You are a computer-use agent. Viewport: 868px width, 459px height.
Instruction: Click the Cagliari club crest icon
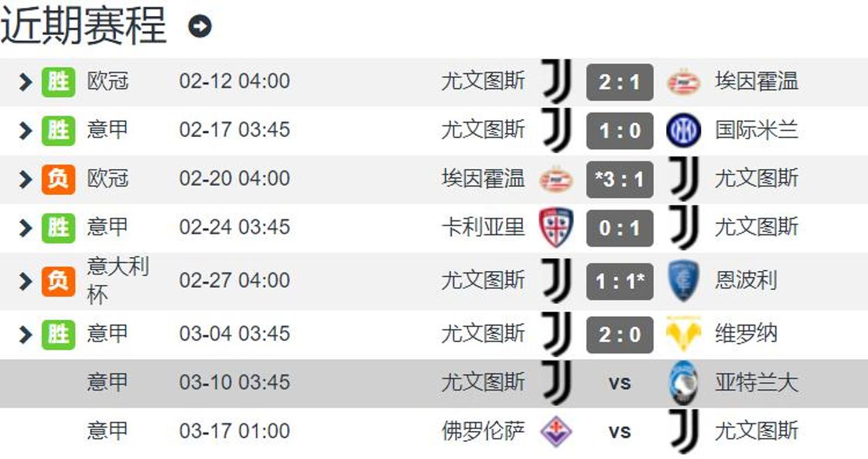click(556, 228)
